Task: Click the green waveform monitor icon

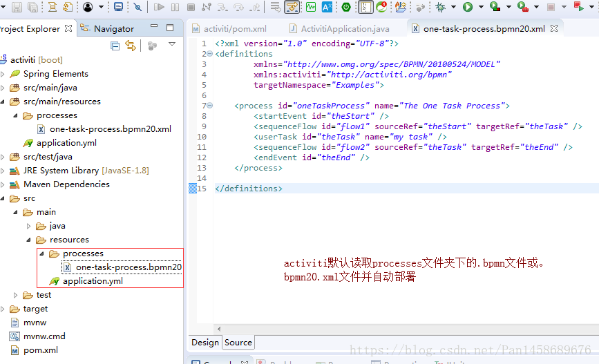Action: (x=311, y=7)
